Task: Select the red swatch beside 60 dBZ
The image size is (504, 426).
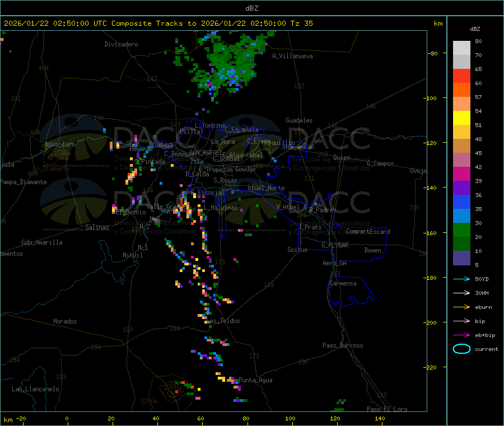Action: (461, 76)
